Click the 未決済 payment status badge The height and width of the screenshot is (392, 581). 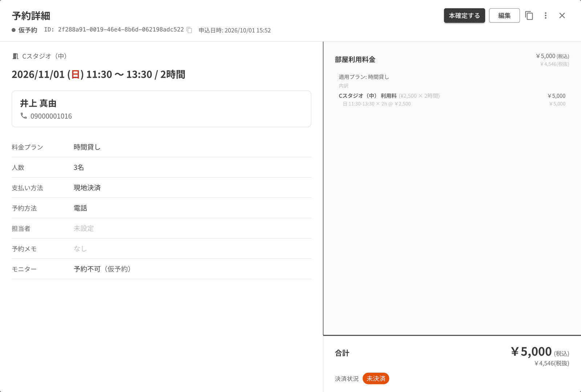pos(376,379)
